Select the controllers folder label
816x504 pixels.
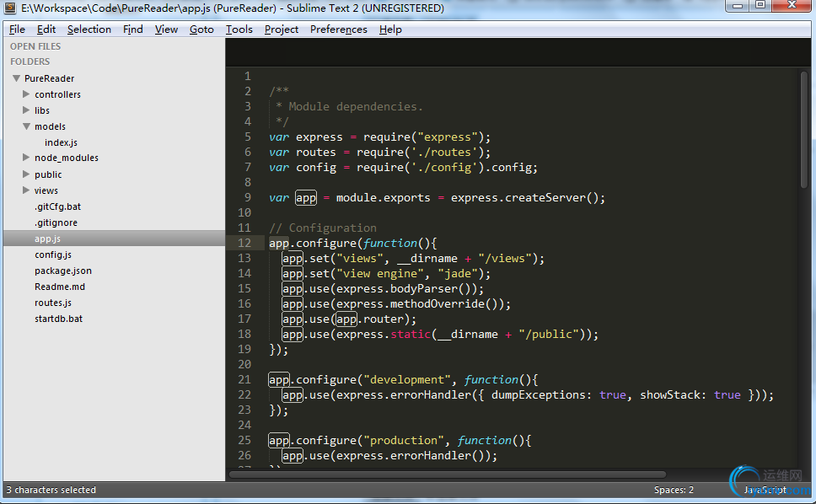(x=58, y=94)
